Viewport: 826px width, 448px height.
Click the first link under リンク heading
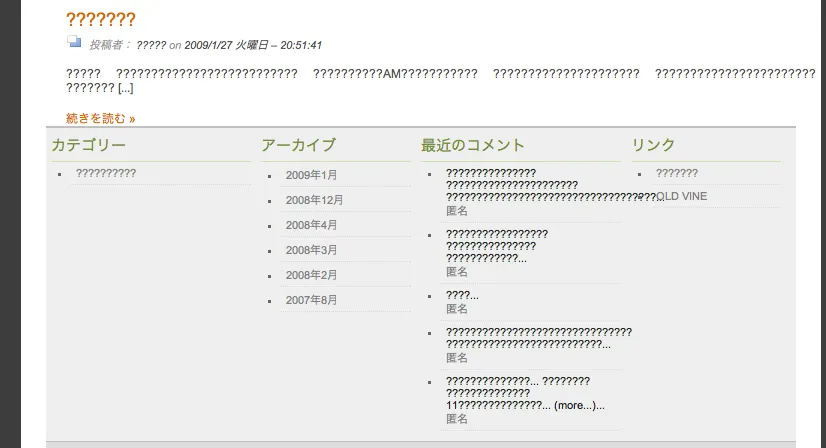(676, 173)
